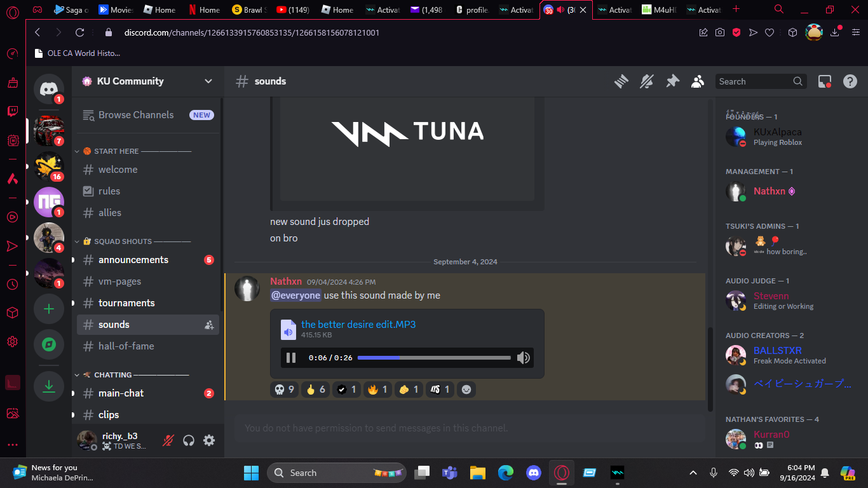This screenshot has height=488, width=868.
Task: Open the Discord inbox icon
Action: [825, 81]
